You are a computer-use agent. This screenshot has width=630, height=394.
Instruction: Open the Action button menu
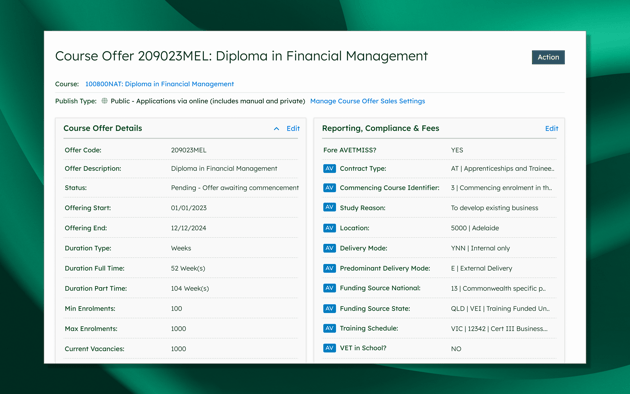point(548,57)
